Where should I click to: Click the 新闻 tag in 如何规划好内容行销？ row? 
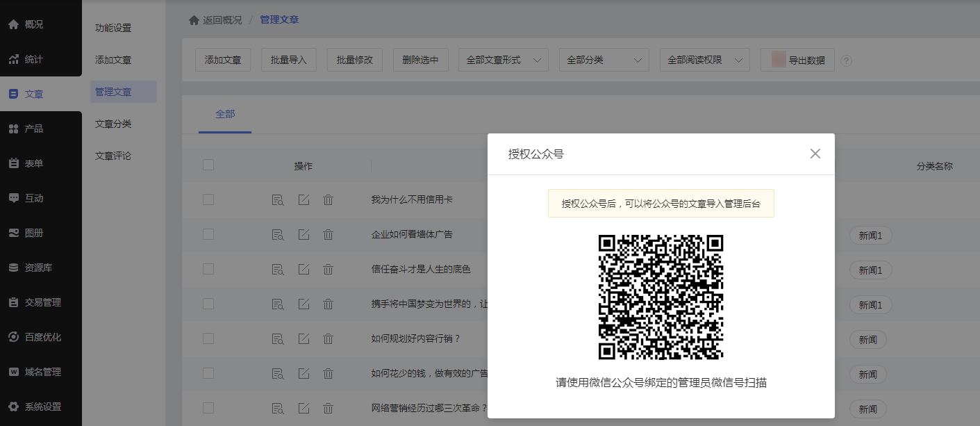tap(867, 340)
